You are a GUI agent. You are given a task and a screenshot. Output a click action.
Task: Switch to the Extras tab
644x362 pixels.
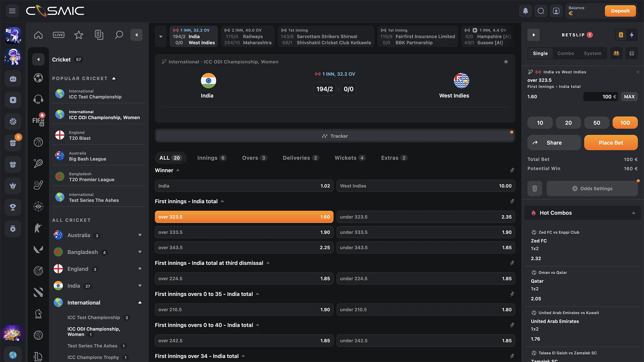tap(394, 158)
